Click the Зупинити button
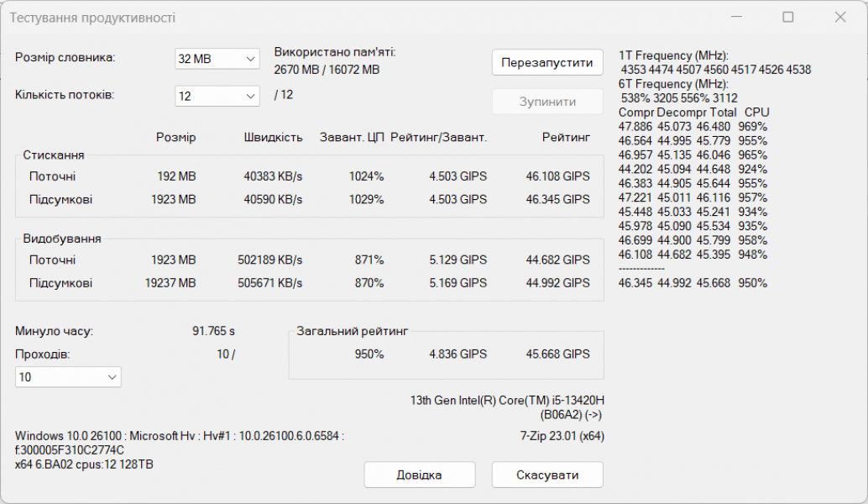This screenshot has height=504, width=868. pyautogui.click(x=547, y=101)
